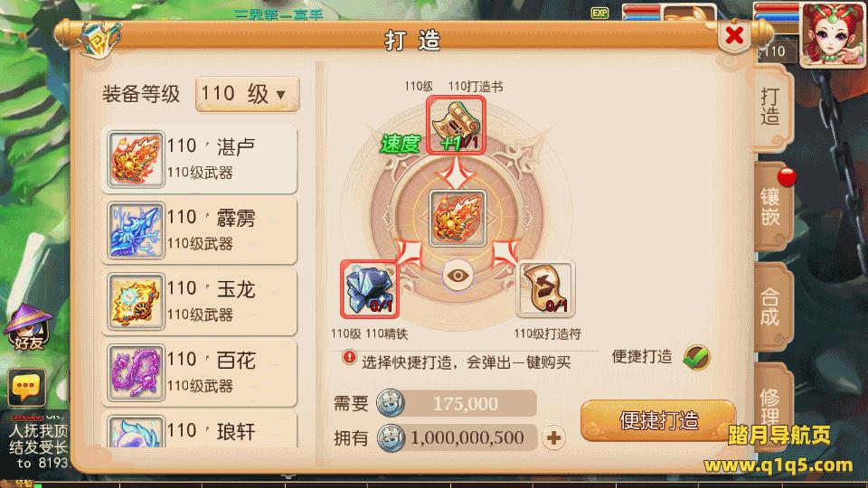The width and height of the screenshot is (868, 488).
Task: Select the 110级打造符 talisman slot
Action: 546,289
